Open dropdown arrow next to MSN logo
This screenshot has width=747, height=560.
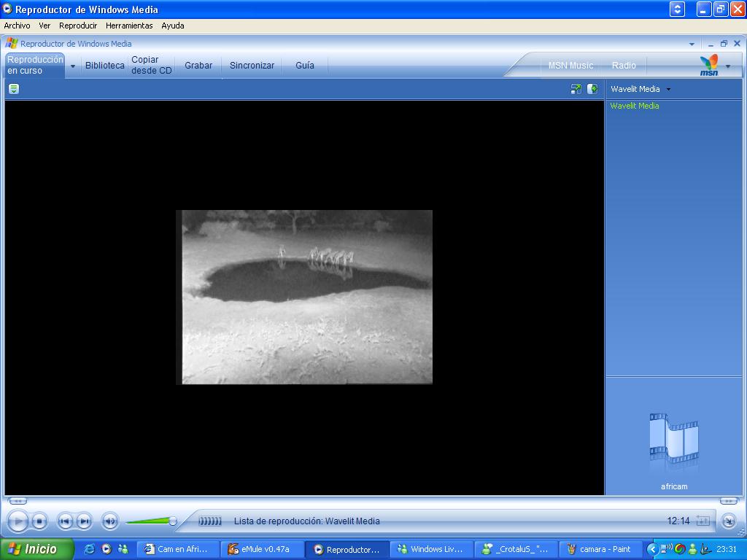[727, 66]
